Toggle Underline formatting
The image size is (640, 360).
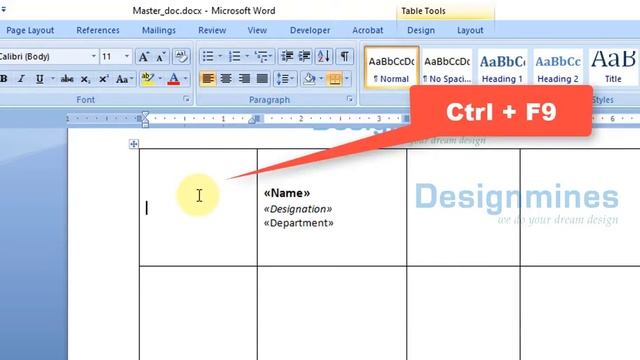point(40,78)
